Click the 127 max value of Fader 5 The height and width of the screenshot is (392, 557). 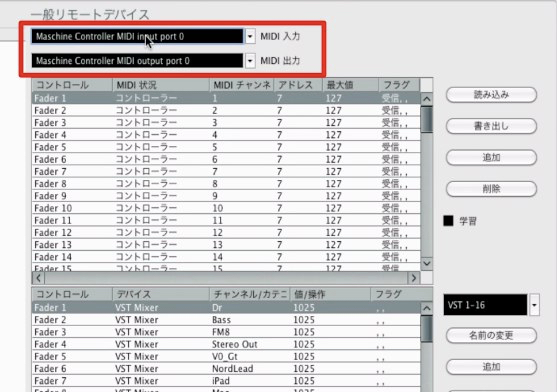tap(334, 147)
